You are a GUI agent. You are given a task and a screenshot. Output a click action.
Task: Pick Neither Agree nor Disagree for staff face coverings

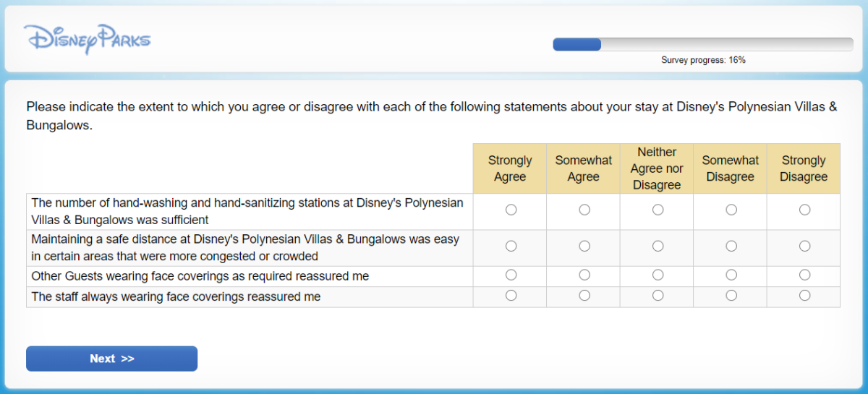pyautogui.click(x=658, y=295)
